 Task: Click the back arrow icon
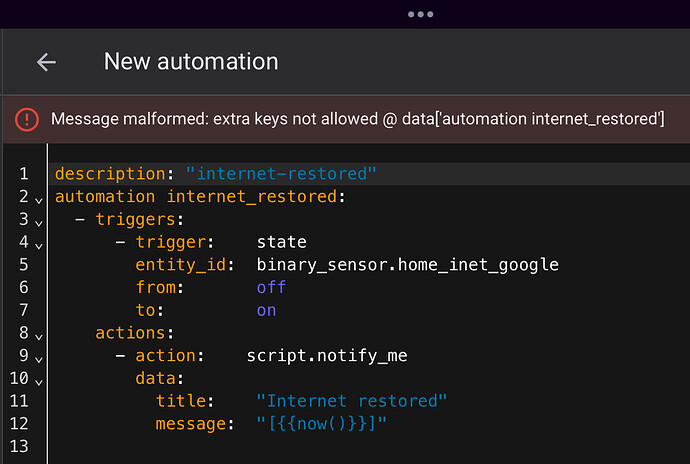coord(46,62)
